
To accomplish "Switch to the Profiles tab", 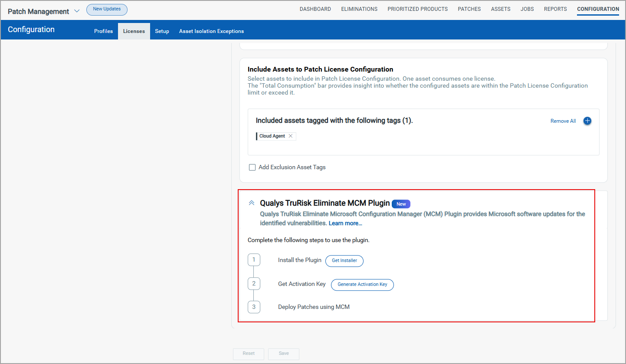I will 103,31.
